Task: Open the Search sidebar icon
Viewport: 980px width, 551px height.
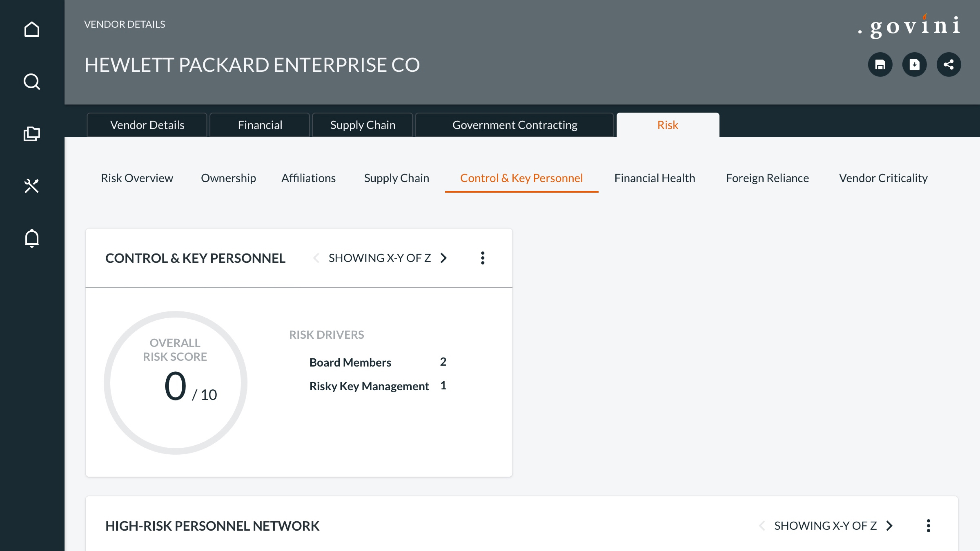Action: [x=32, y=81]
